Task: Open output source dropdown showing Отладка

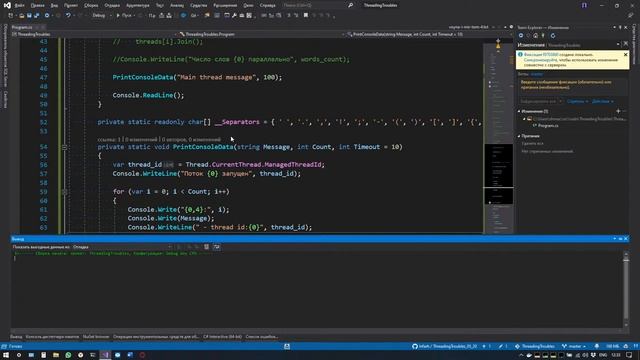Action: 122,247
